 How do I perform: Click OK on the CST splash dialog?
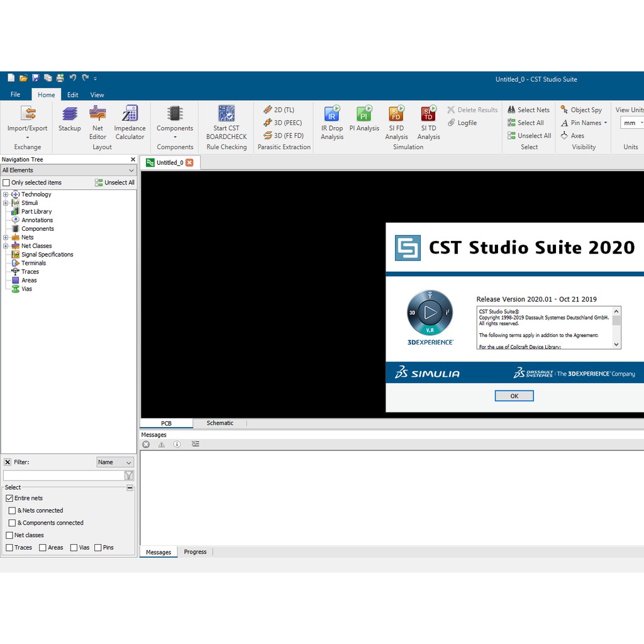tap(514, 396)
